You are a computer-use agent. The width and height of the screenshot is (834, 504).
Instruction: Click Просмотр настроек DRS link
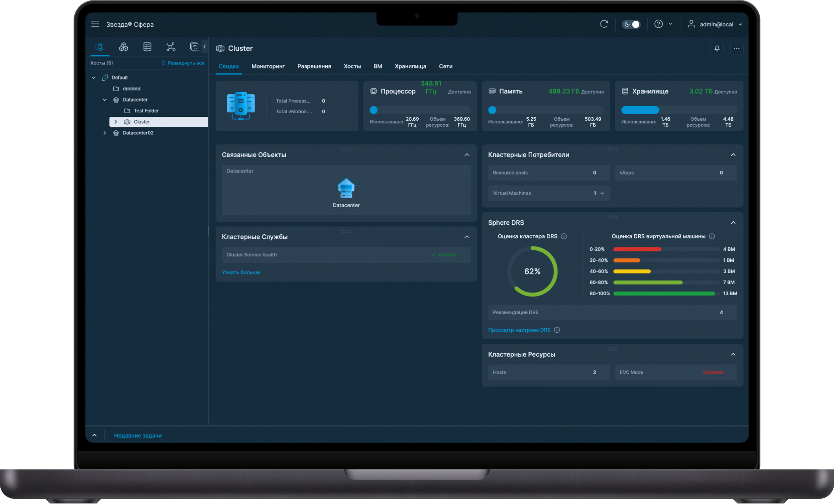coord(519,330)
